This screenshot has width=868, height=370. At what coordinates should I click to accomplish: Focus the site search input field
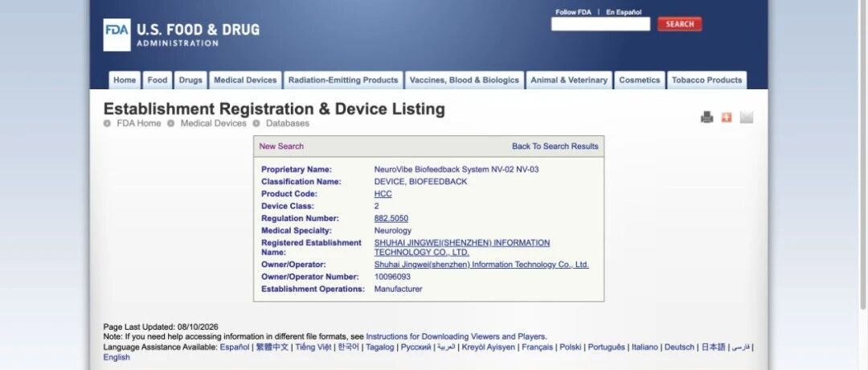coord(600,24)
